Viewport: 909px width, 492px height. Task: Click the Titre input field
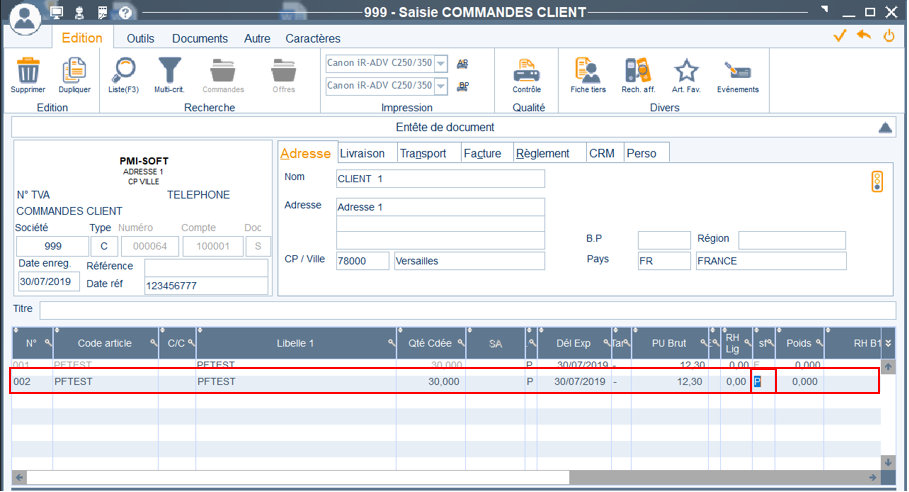[x=467, y=309]
